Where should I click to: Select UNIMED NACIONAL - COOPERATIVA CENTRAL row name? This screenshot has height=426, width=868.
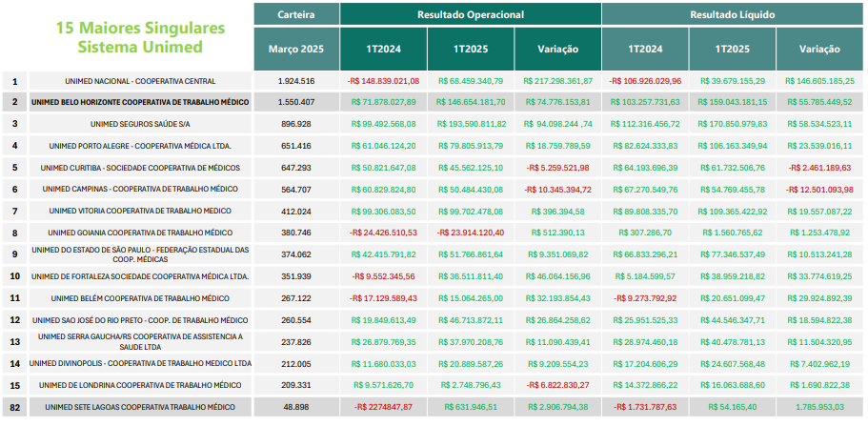pyautogui.click(x=140, y=81)
